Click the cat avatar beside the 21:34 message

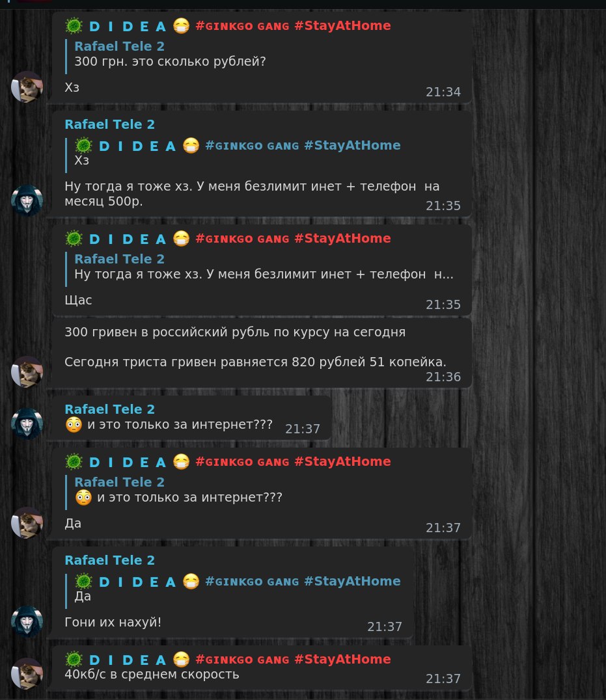(x=27, y=87)
